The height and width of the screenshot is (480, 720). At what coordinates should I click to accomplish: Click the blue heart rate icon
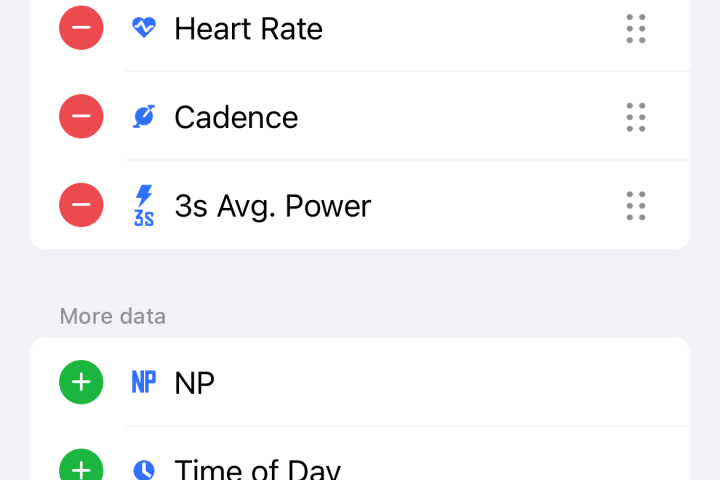point(144,28)
